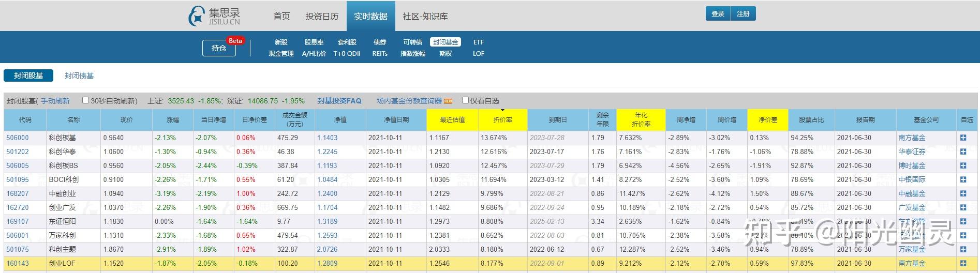Open 期权 submenu item
Image resolution: width=980 pixels, height=273 pixels.
446,54
